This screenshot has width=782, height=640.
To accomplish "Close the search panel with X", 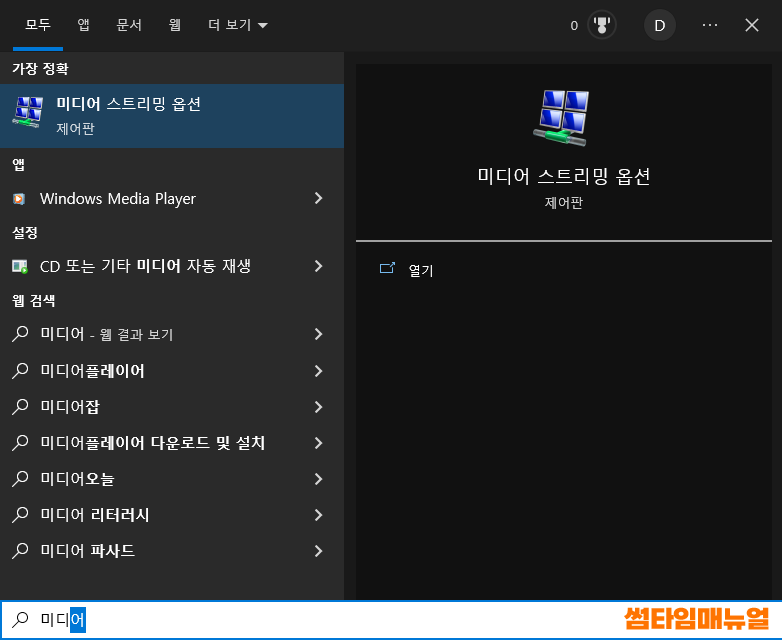I will coord(752,25).
